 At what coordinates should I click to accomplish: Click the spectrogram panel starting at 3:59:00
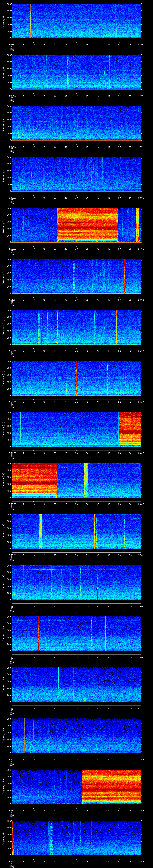(77, 685)
